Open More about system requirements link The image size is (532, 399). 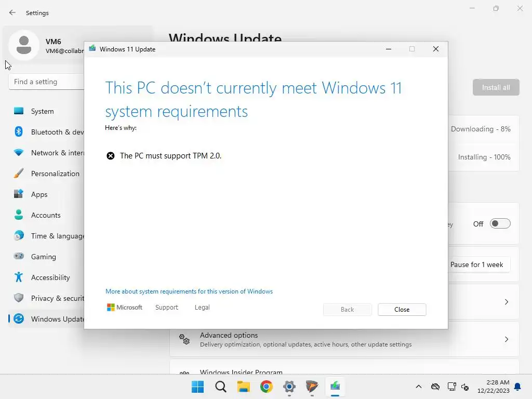tap(189, 291)
